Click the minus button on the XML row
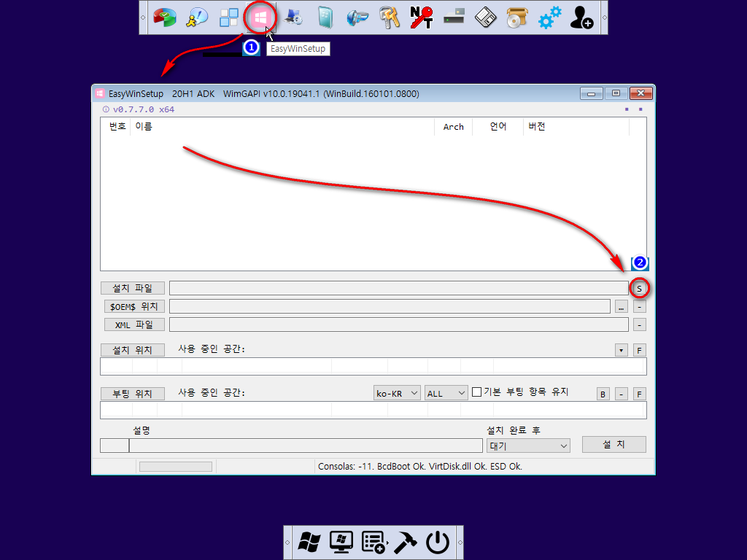The width and height of the screenshot is (747, 560). pyautogui.click(x=639, y=324)
